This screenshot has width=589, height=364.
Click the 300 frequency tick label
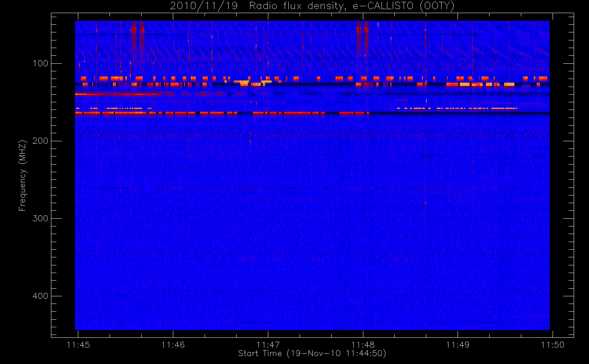coord(40,218)
